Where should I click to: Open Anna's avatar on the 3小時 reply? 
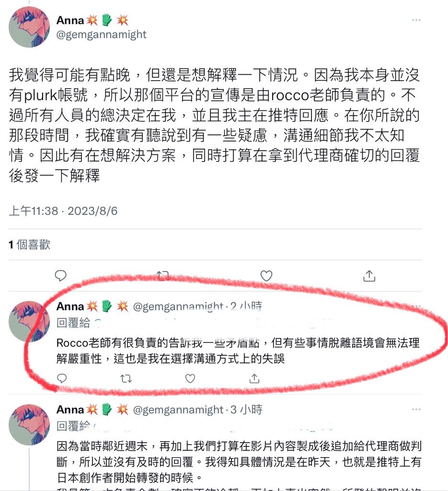[x=29, y=425]
